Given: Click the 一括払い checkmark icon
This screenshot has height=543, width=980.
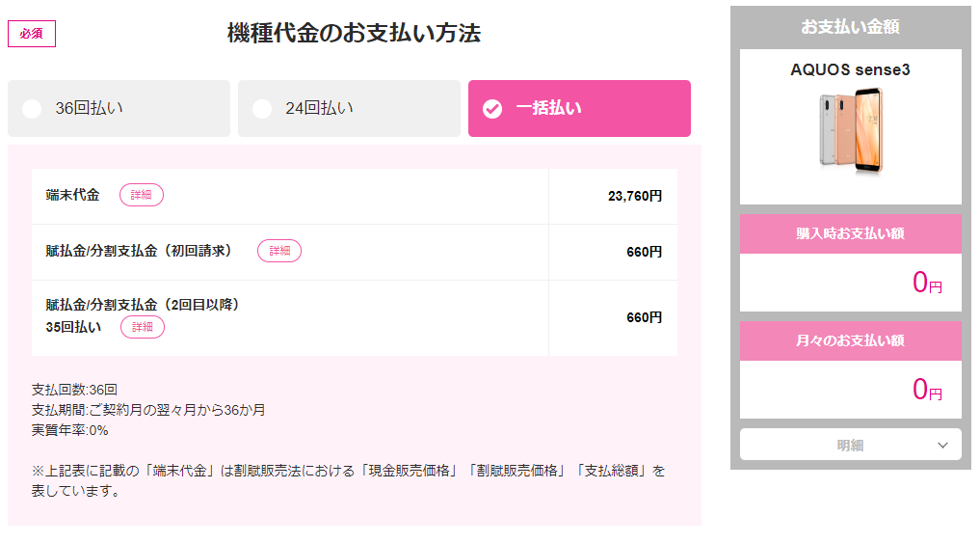Looking at the screenshot, I should pyautogui.click(x=492, y=109).
